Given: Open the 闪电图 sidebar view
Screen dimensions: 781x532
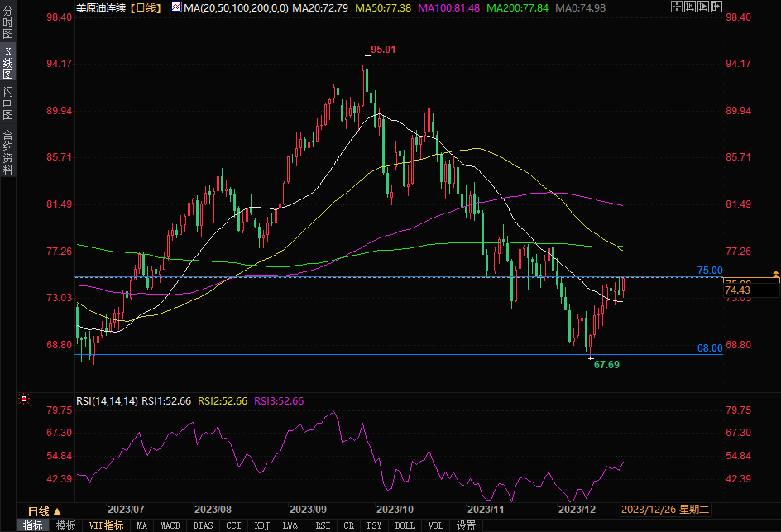Looking at the screenshot, I should [7, 102].
